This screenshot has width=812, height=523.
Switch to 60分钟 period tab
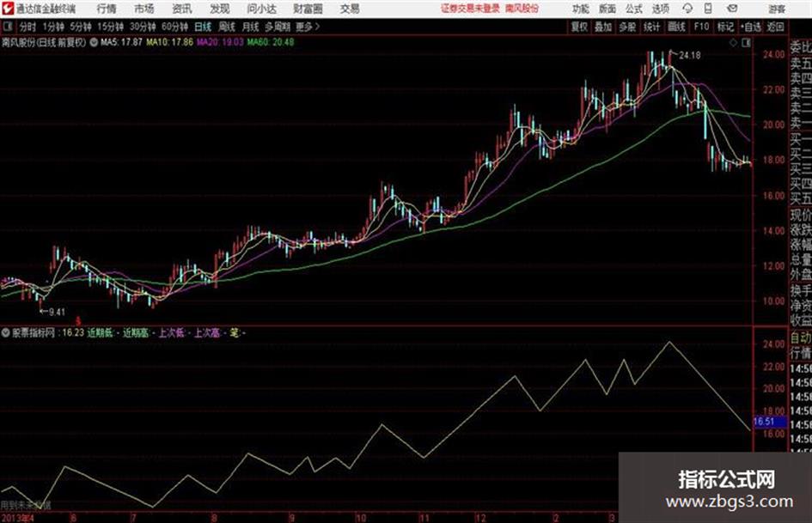click(x=174, y=27)
